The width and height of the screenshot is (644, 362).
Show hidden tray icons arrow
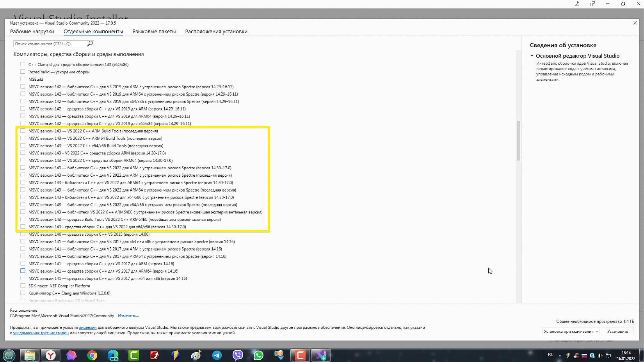pos(560,355)
